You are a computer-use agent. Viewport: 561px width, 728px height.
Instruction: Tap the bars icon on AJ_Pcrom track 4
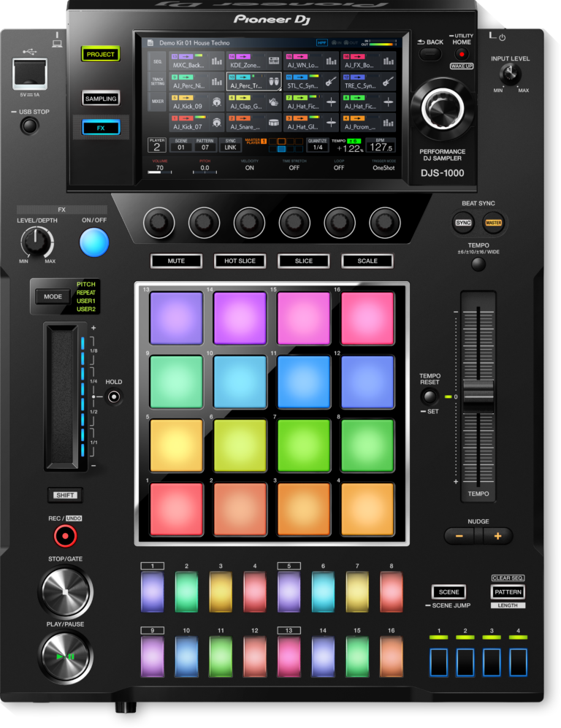[x=388, y=123]
